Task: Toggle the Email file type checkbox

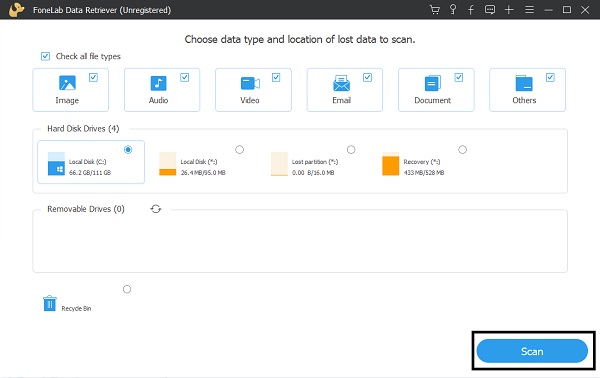Action: [367, 78]
